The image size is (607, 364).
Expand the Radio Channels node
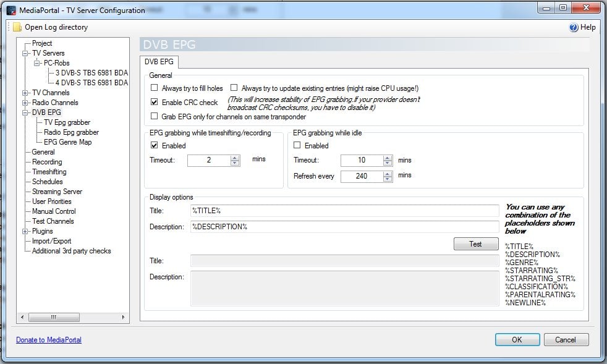pos(25,103)
